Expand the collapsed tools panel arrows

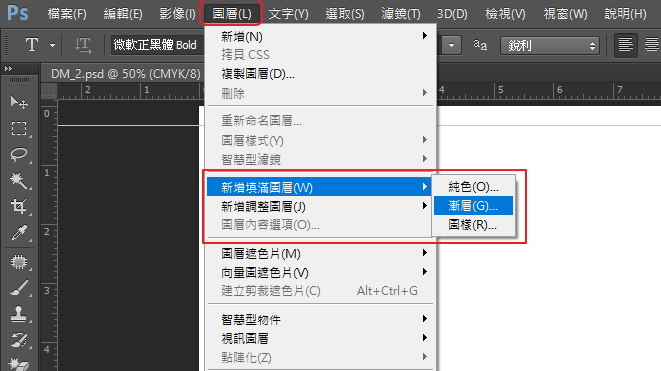8,68
